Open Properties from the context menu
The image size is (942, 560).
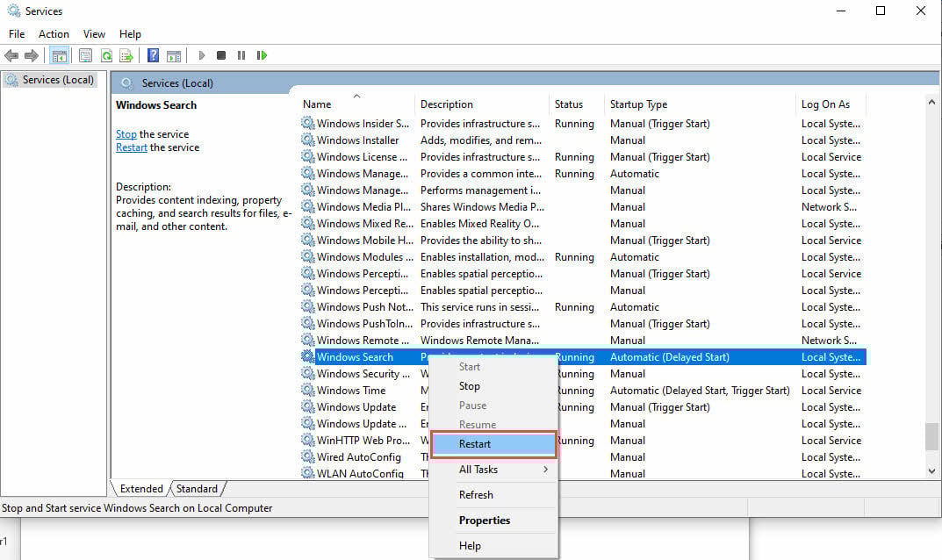tap(494, 521)
